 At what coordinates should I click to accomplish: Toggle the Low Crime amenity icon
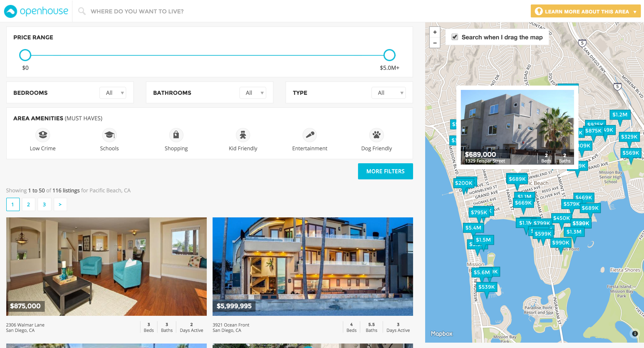click(x=43, y=135)
